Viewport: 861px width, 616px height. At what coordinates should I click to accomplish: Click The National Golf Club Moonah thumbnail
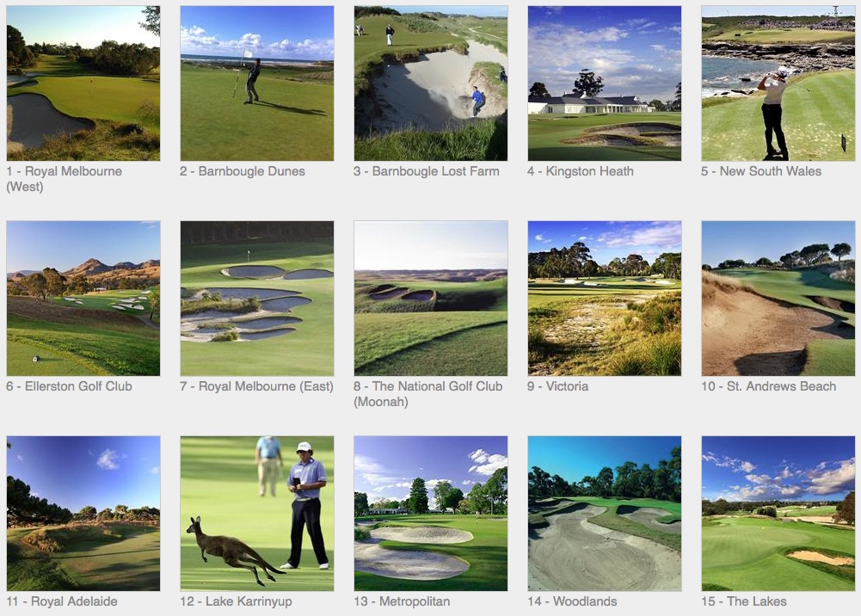pos(431,299)
